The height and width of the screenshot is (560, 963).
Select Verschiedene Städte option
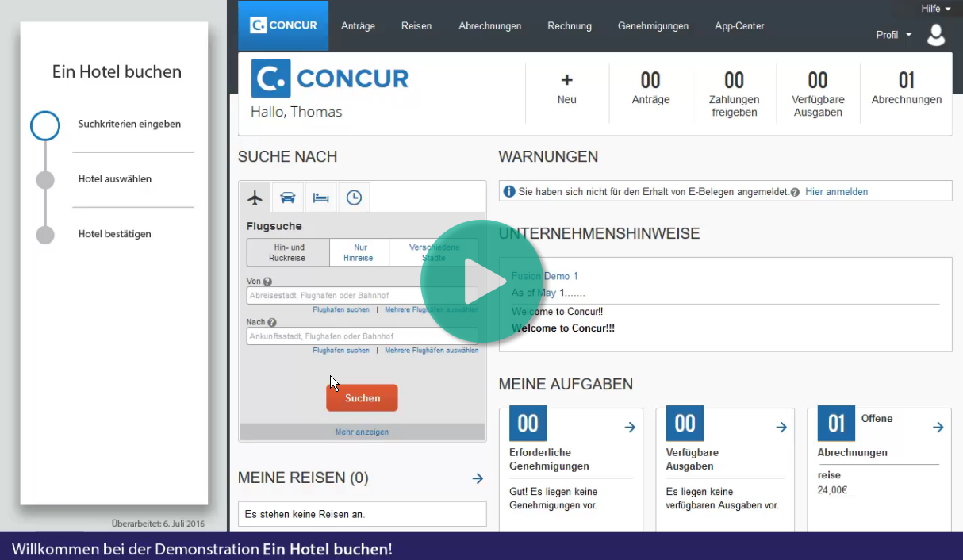click(433, 252)
